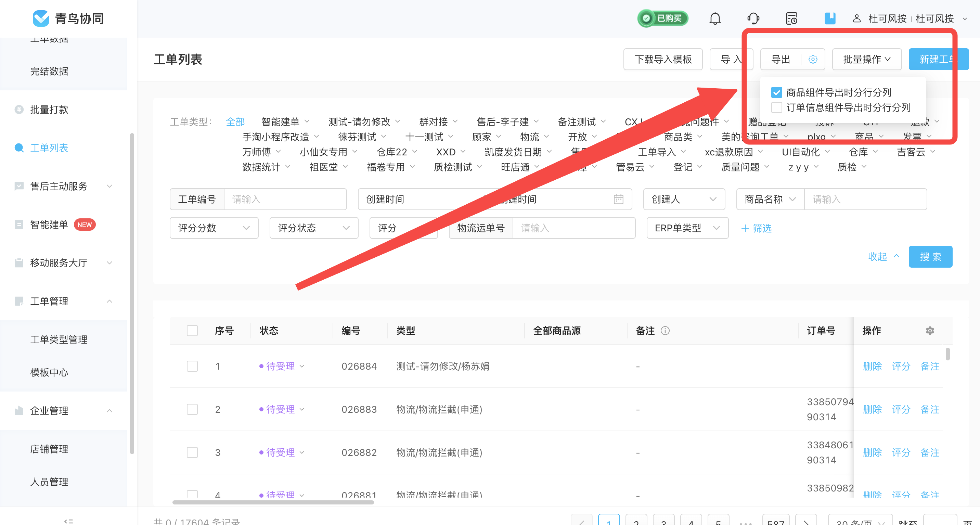Open 店铺管理 in sidebar

coord(50,449)
